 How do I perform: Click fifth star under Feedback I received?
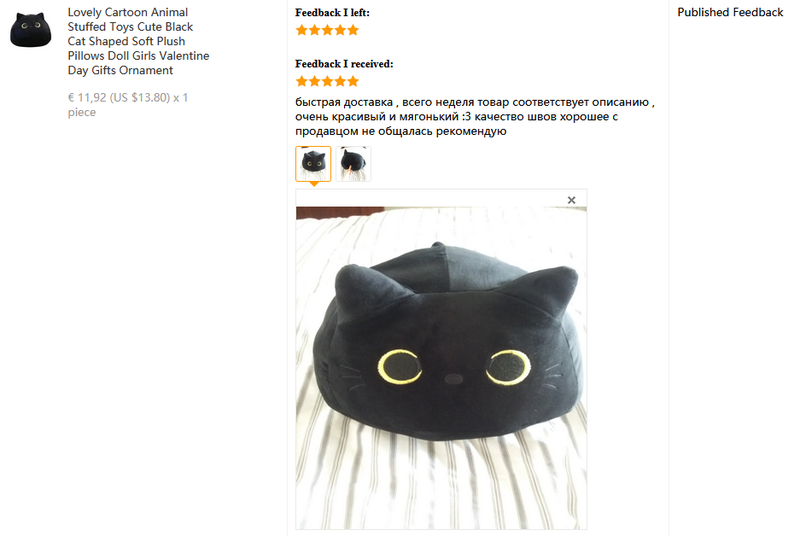coord(353,81)
